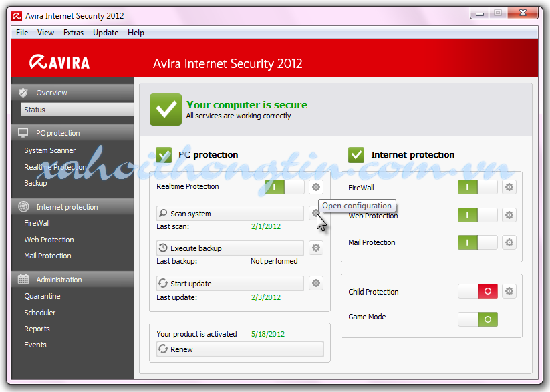This screenshot has height=392, width=550.
Task: Open Scan system configuration gear
Action: point(316,213)
